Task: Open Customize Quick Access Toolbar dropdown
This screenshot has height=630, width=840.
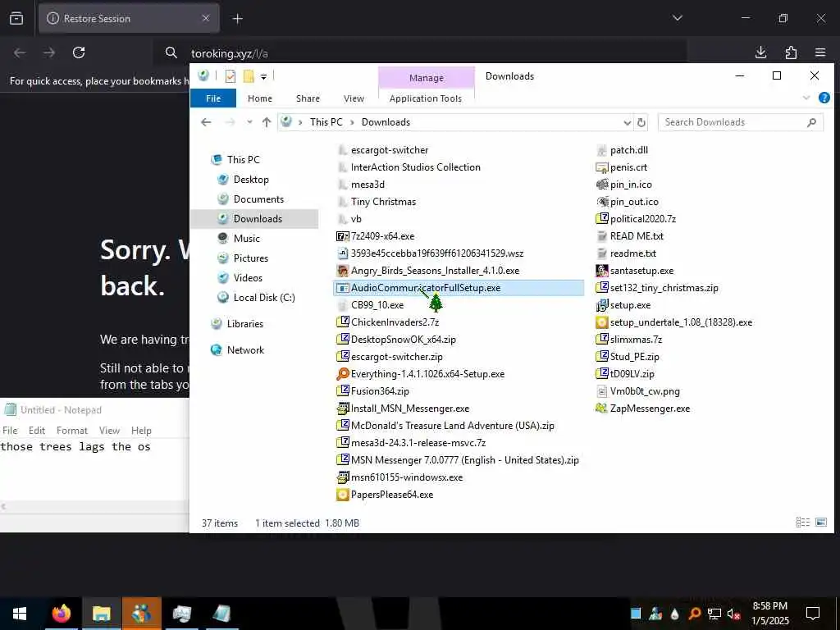Action: click(263, 76)
